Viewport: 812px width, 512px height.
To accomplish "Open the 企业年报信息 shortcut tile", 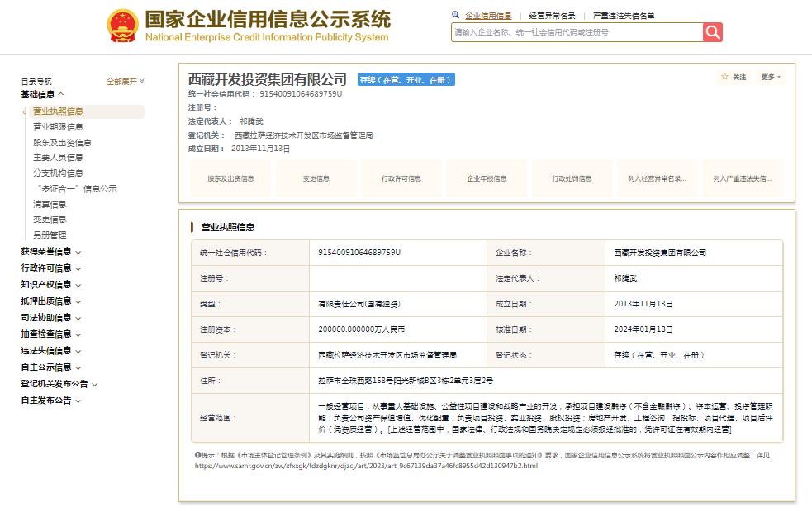I will point(487,178).
